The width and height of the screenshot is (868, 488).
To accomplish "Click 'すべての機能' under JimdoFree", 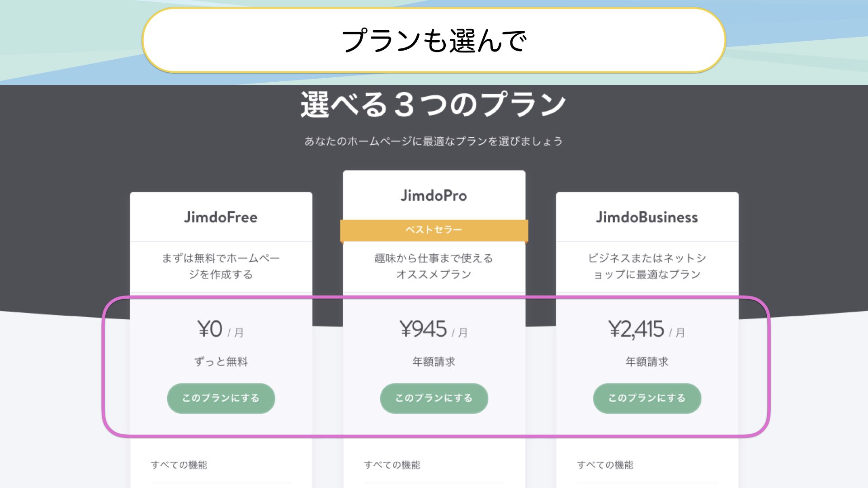I will [x=179, y=465].
